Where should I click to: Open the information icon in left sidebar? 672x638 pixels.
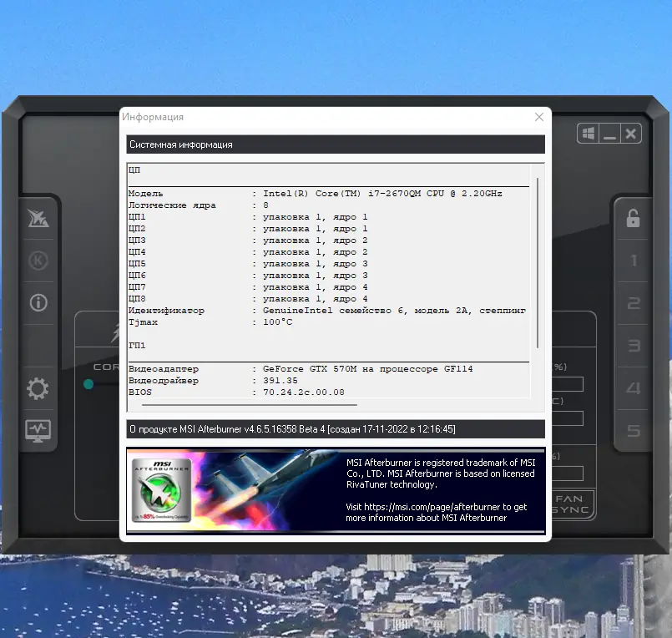[38, 302]
